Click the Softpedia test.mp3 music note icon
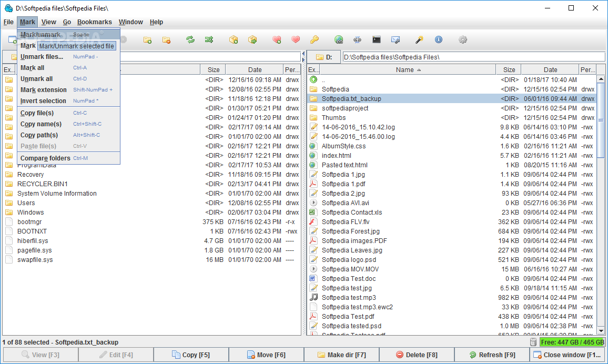The height and width of the screenshot is (364, 608). click(x=313, y=297)
